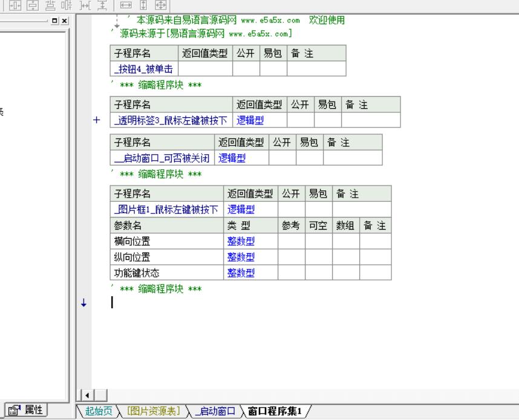Screen dimensions: 519x420
Task: Click the 备注 cell for _按钮4_被单击
Action: (x=316, y=69)
